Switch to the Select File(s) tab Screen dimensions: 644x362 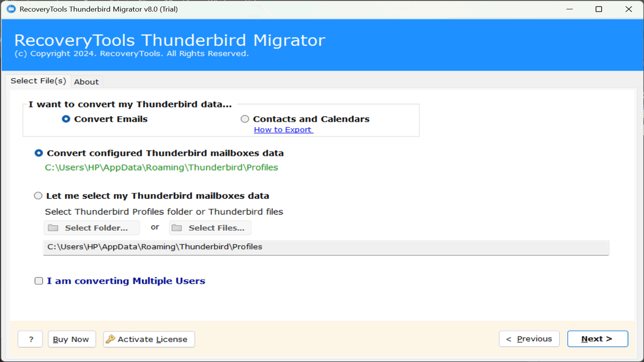38,81
